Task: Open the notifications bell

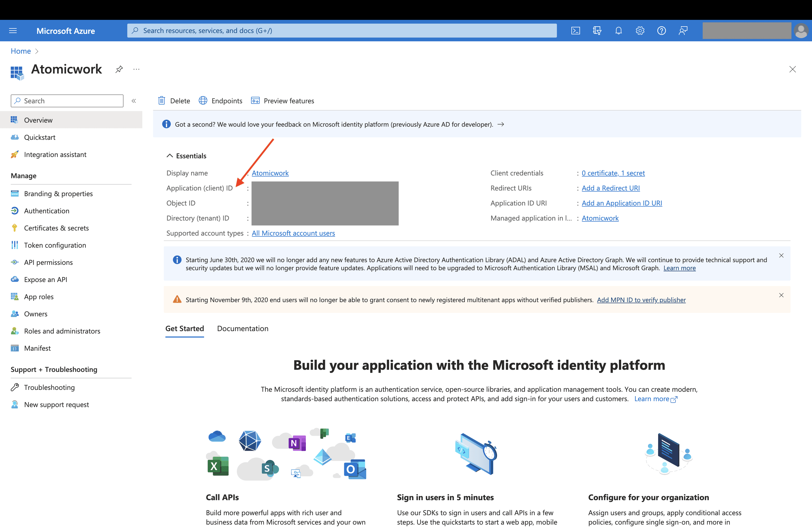Action: pos(619,31)
